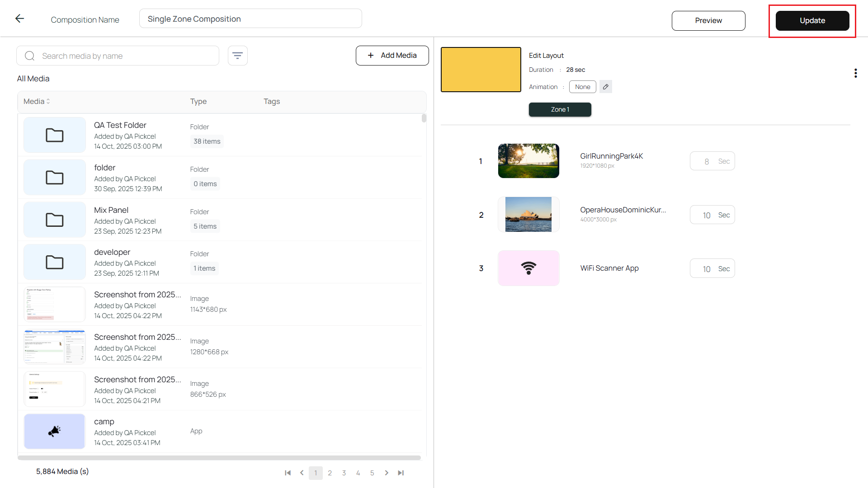Viewport: 868px width, 488px height.
Task: Click the Update button
Action: tap(812, 21)
